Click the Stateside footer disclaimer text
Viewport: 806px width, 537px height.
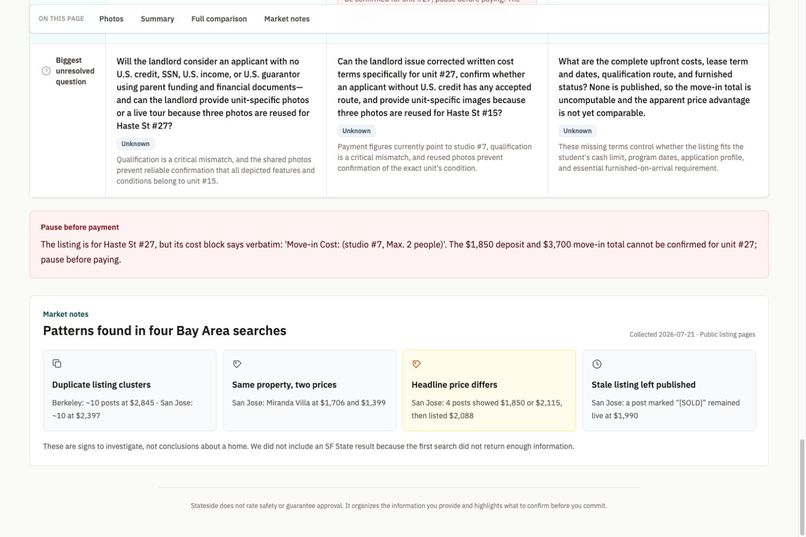398,506
